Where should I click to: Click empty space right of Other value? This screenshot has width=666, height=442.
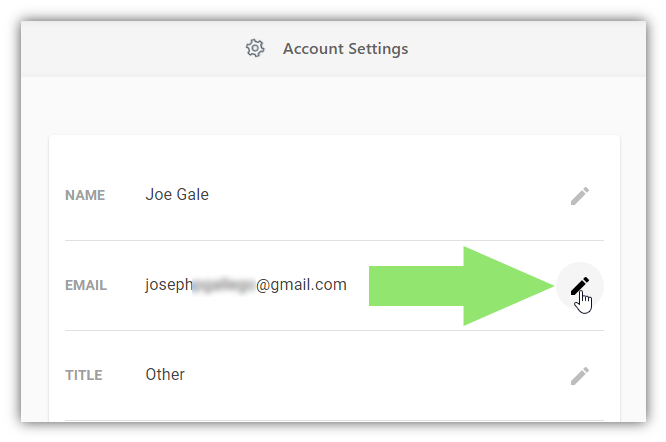coord(374,375)
